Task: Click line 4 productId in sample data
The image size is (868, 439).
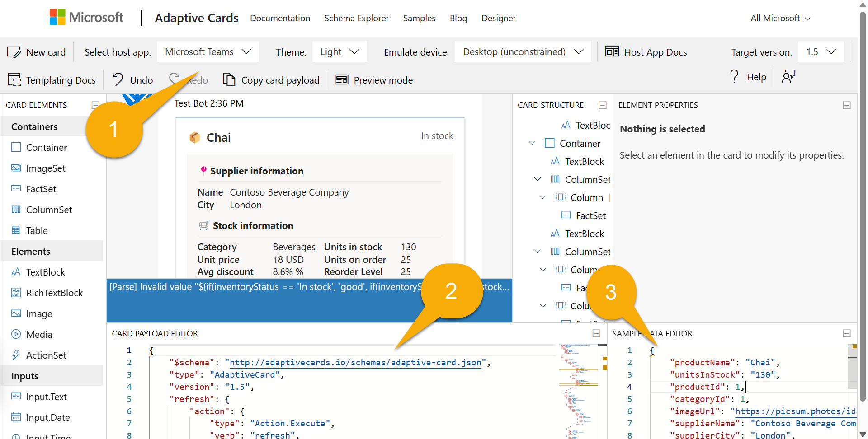Action: (707, 387)
